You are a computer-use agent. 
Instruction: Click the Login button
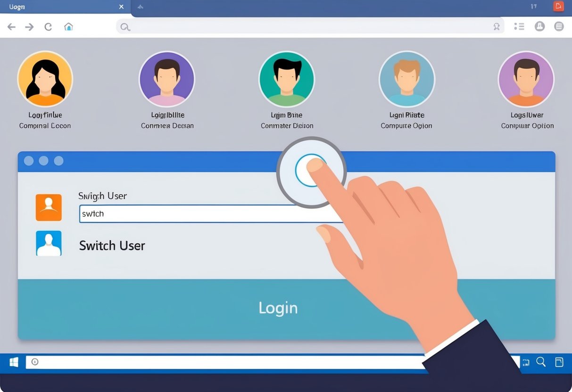coord(278,308)
